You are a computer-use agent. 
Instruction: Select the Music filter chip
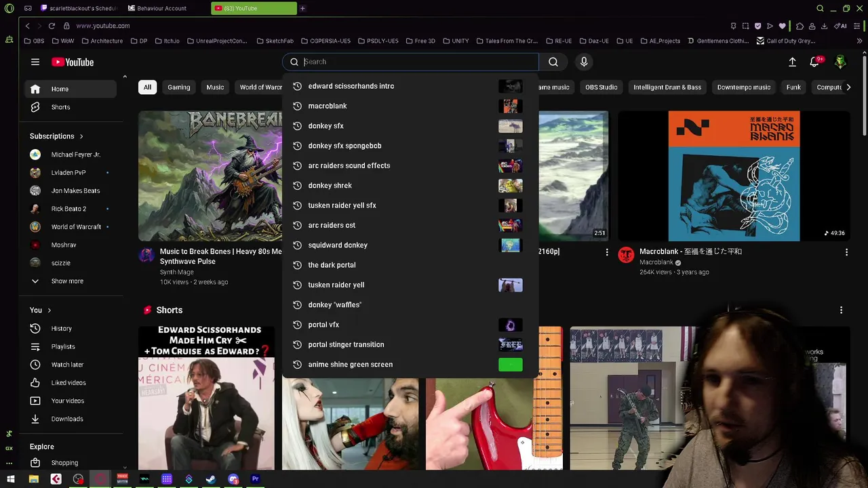215,87
